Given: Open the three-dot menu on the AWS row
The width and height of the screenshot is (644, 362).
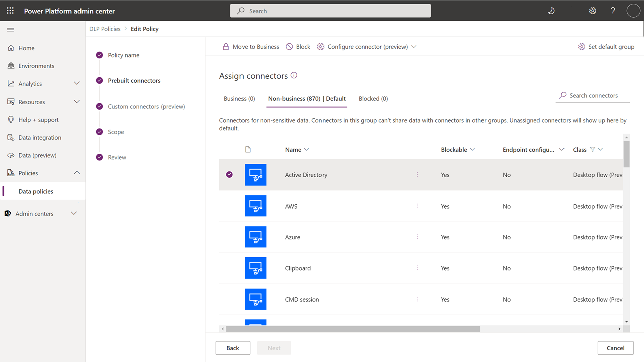Looking at the screenshot, I should [417, 206].
